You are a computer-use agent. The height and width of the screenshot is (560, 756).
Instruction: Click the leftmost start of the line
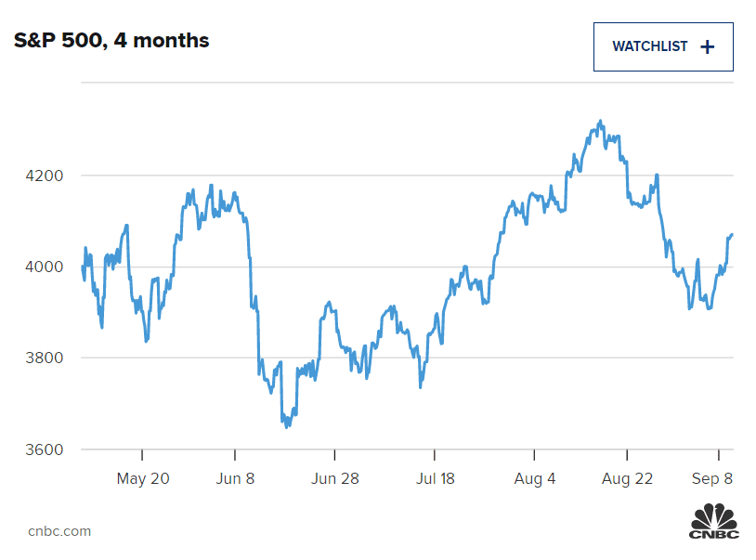pyautogui.click(x=83, y=267)
